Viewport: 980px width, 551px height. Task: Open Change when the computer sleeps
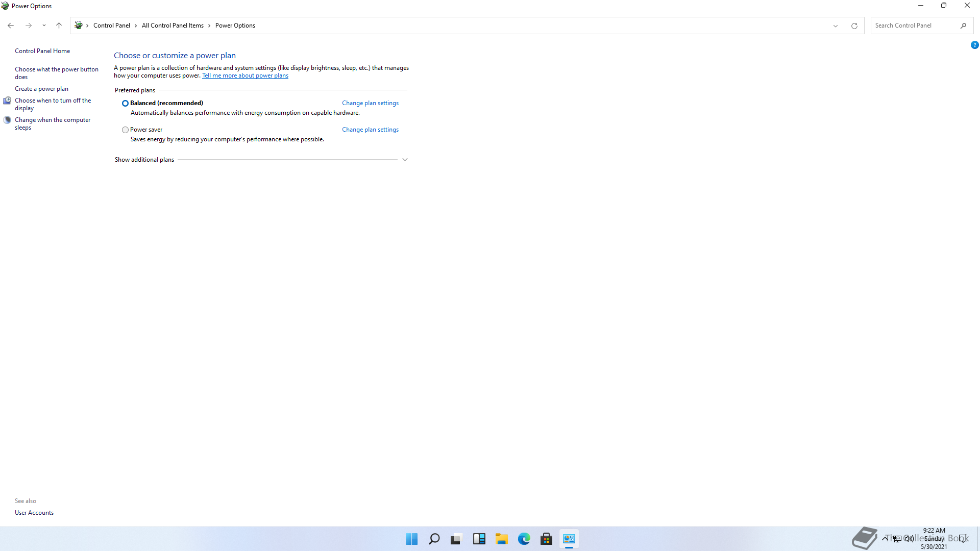click(x=53, y=123)
